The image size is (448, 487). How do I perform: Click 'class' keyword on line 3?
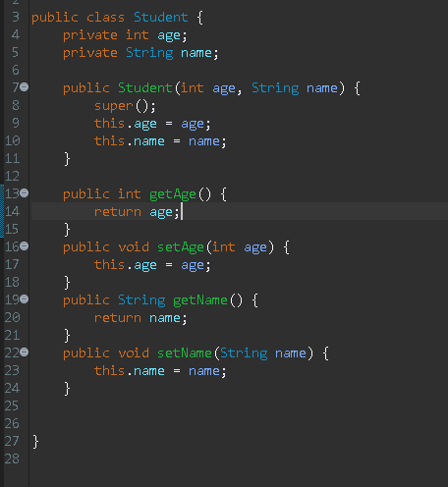tap(105, 18)
